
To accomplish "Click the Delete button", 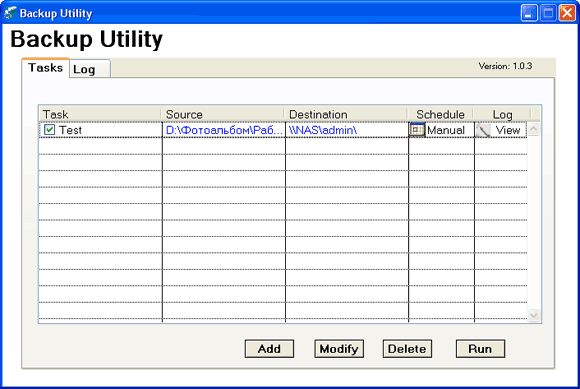I will (x=407, y=349).
